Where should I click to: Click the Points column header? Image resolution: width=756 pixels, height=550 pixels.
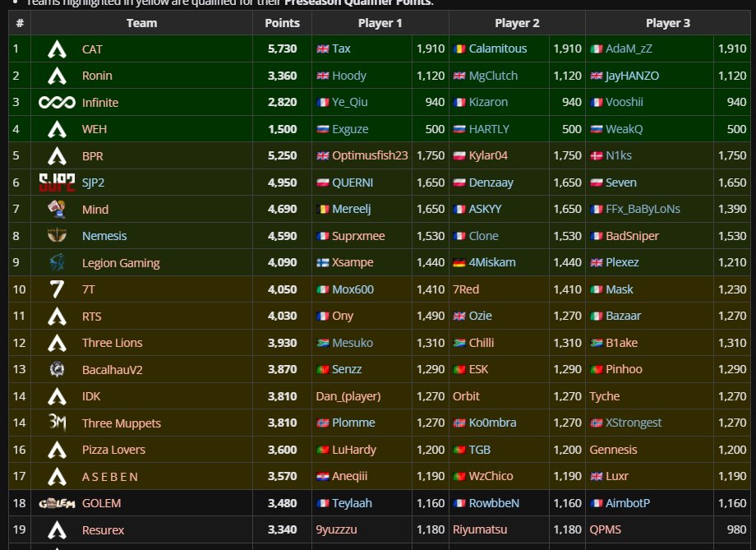pos(282,23)
